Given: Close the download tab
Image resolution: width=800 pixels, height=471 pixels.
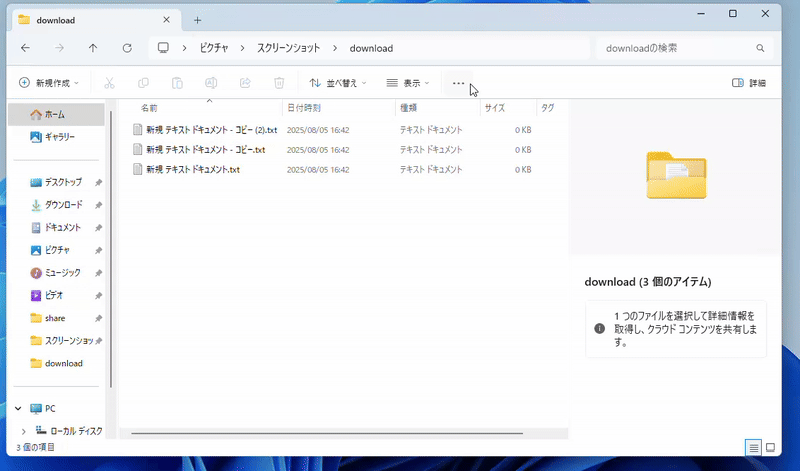Looking at the screenshot, I should click(x=166, y=20).
